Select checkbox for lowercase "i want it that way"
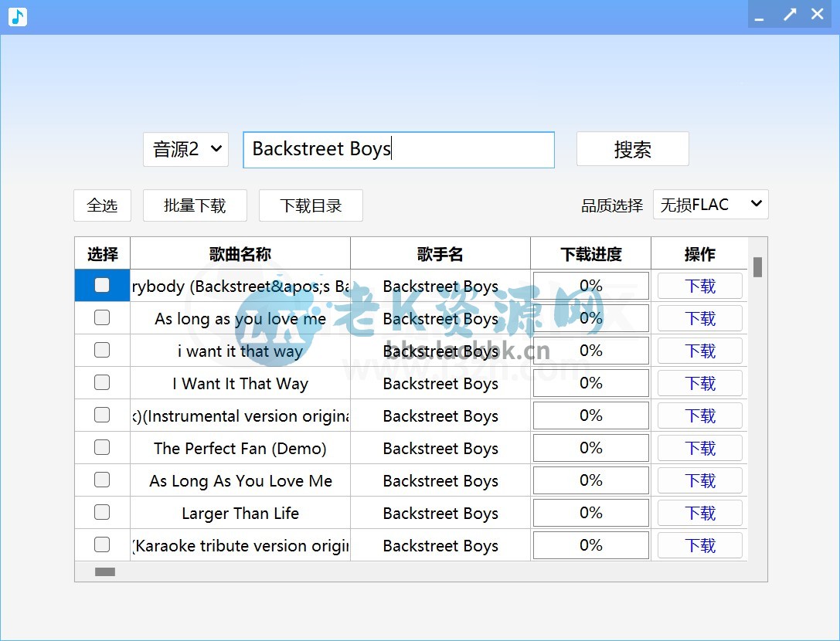The width and height of the screenshot is (840, 641). pos(102,350)
